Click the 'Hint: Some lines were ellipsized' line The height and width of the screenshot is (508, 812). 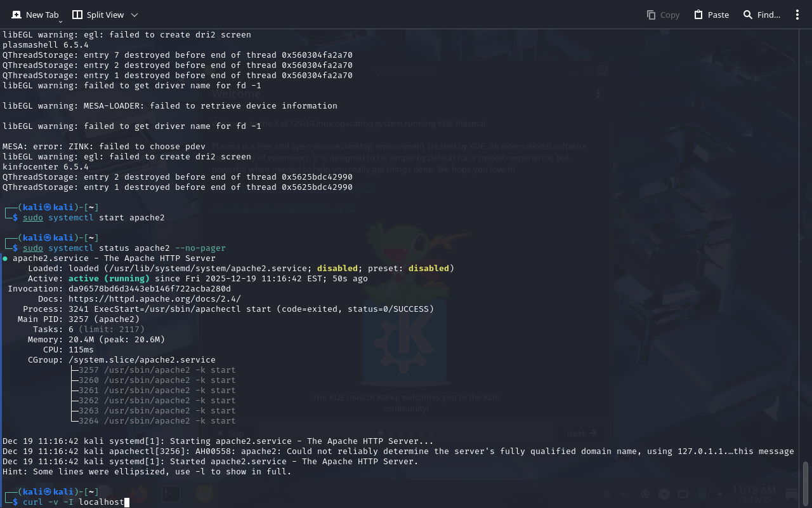click(147, 472)
